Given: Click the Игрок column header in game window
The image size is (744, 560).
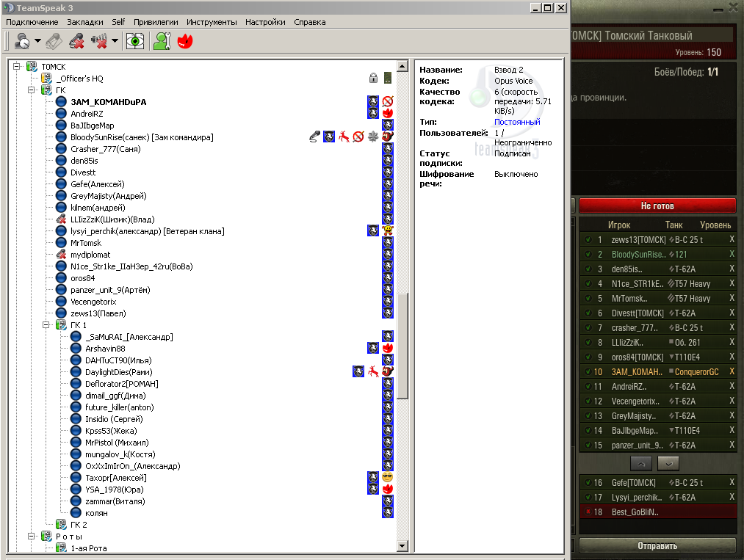Looking at the screenshot, I should tap(618, 225).
